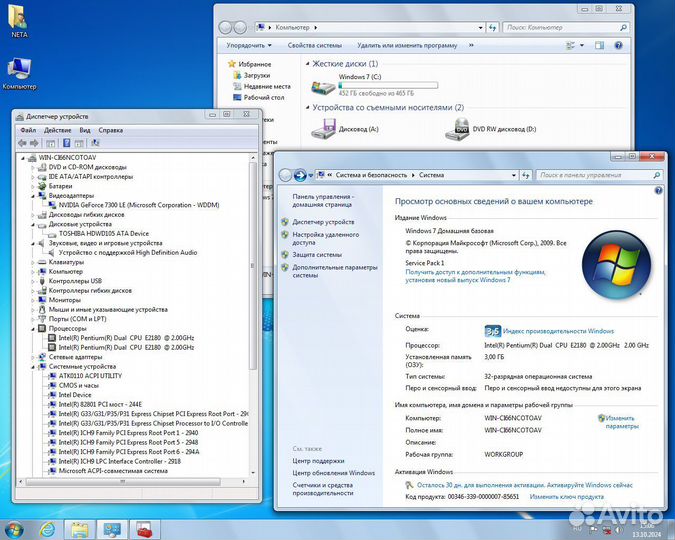Toggle the preview pane icon in Computer window
This screenshot has width=675, height=540.
(x=599, y=45)
